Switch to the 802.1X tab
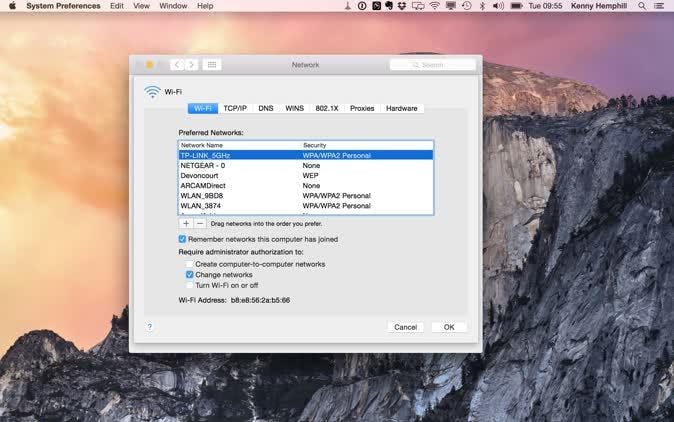This screenshot has width=674, height=422. click(x=327, y=108)
